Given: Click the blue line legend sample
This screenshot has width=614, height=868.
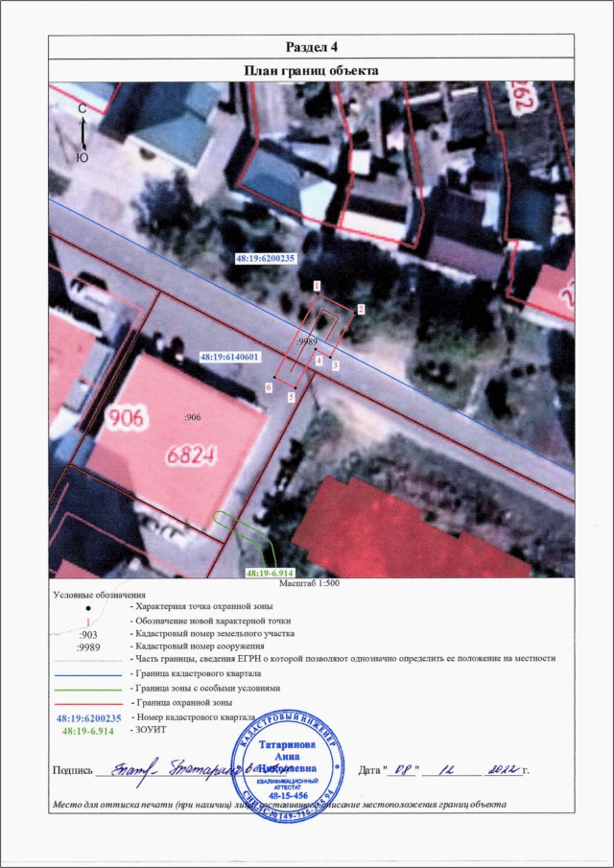Looking at the screenshot, I should [88, 675].
